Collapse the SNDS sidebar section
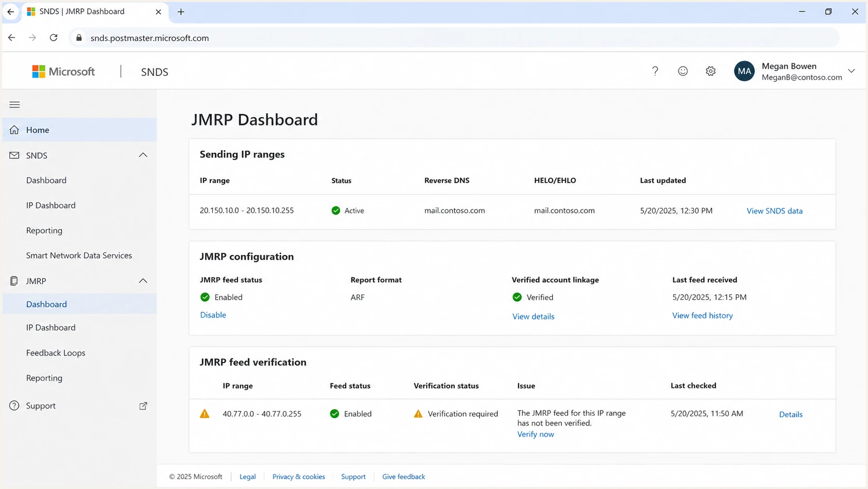This screenshot has height=489, width=868. point(143,155)
